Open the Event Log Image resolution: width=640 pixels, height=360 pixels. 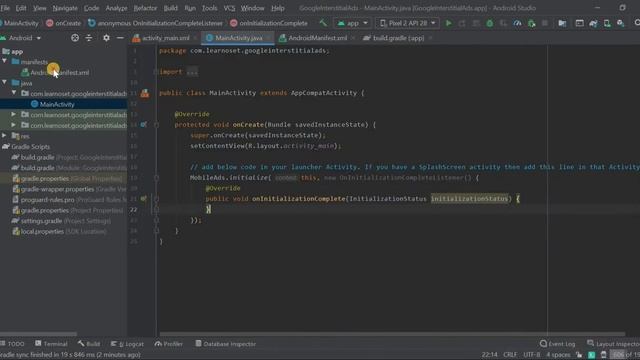558,344
